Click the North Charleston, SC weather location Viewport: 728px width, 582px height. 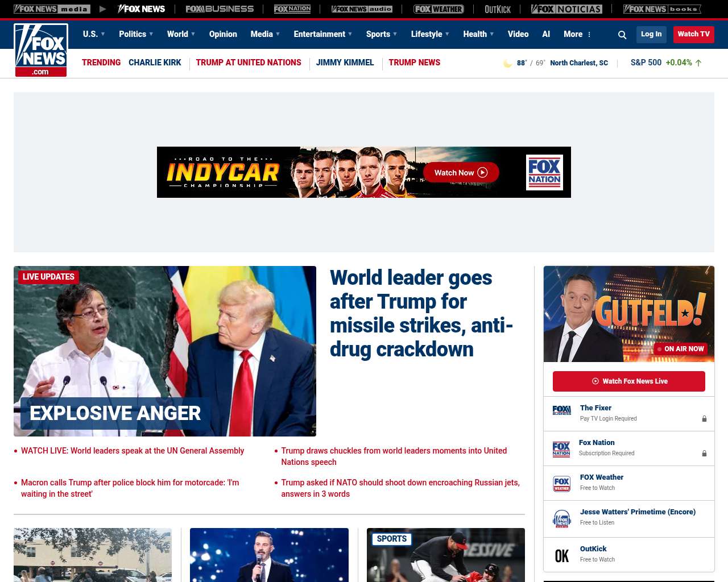pyautogui.click(x=579, y=63)
